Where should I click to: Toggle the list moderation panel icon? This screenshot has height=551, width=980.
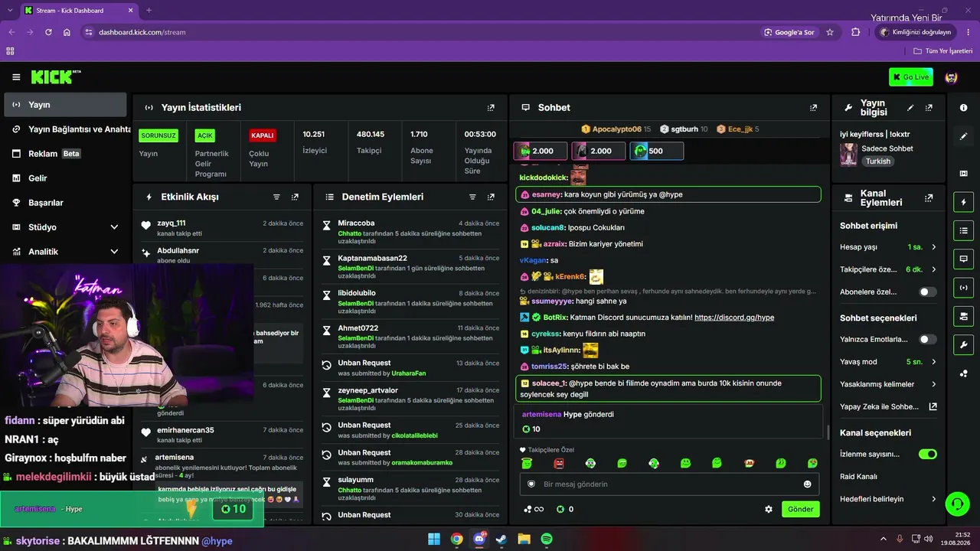tap(963, 230)
